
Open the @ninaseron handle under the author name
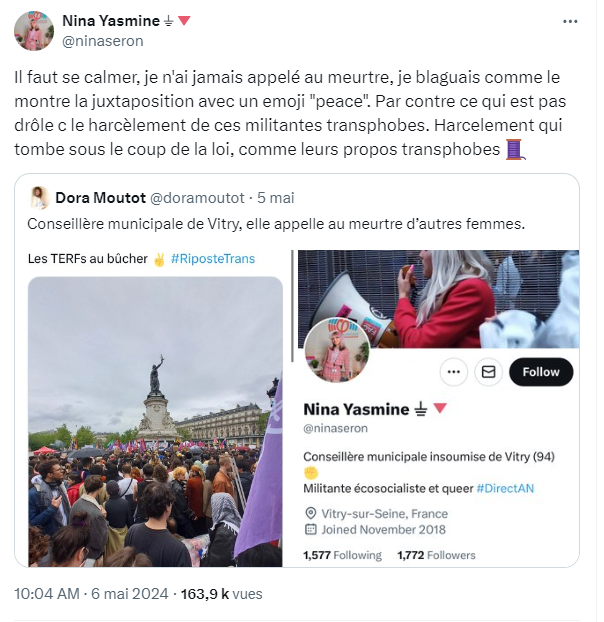[x=103, y=41]
